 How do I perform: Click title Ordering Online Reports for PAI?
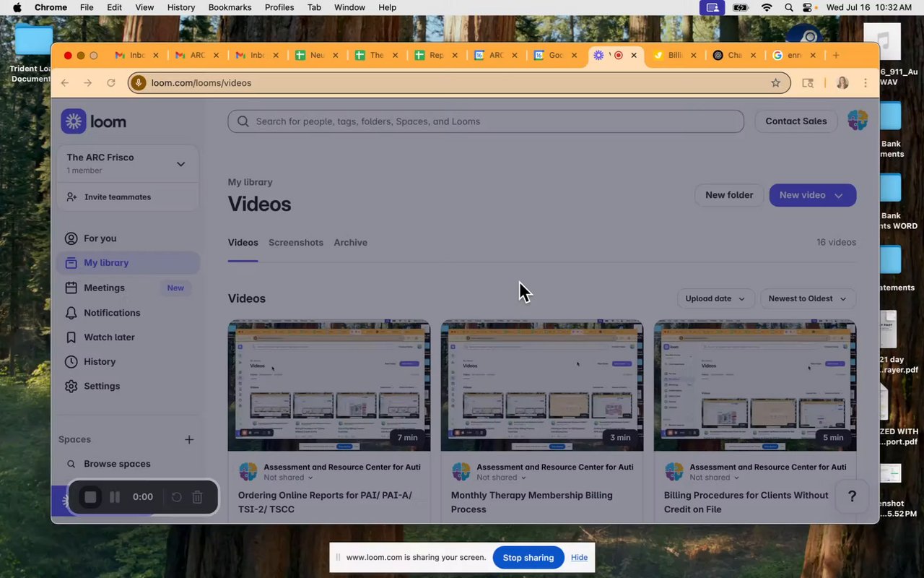(x=325, y=502)
